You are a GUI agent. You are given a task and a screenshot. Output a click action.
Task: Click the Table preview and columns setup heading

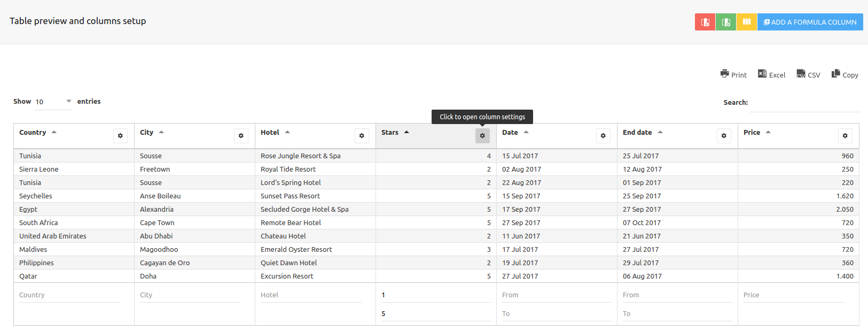[x=77, y=21]
